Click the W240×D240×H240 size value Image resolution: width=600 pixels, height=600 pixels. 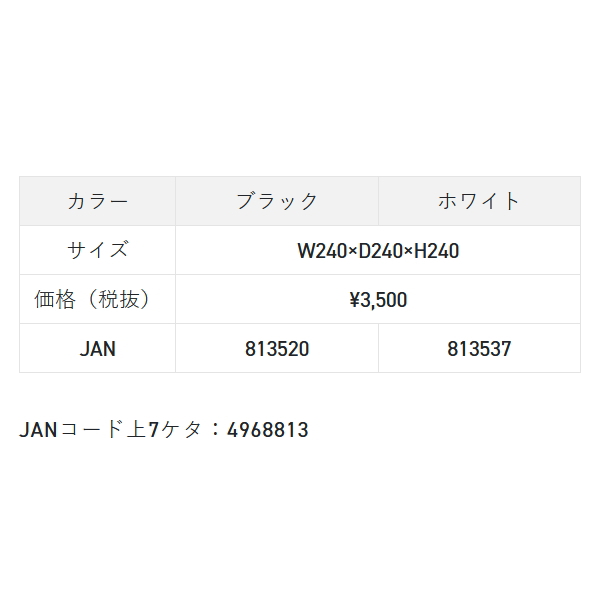click(x=378, y=251)
